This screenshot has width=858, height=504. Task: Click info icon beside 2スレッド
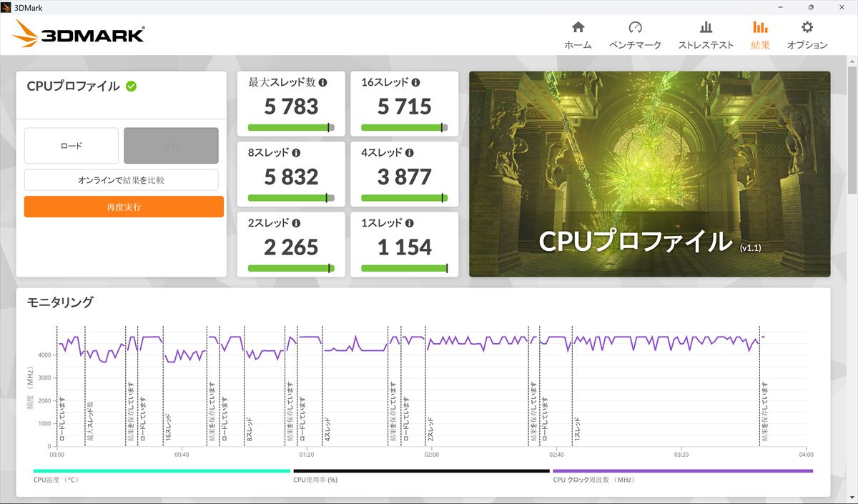[296, 223]
